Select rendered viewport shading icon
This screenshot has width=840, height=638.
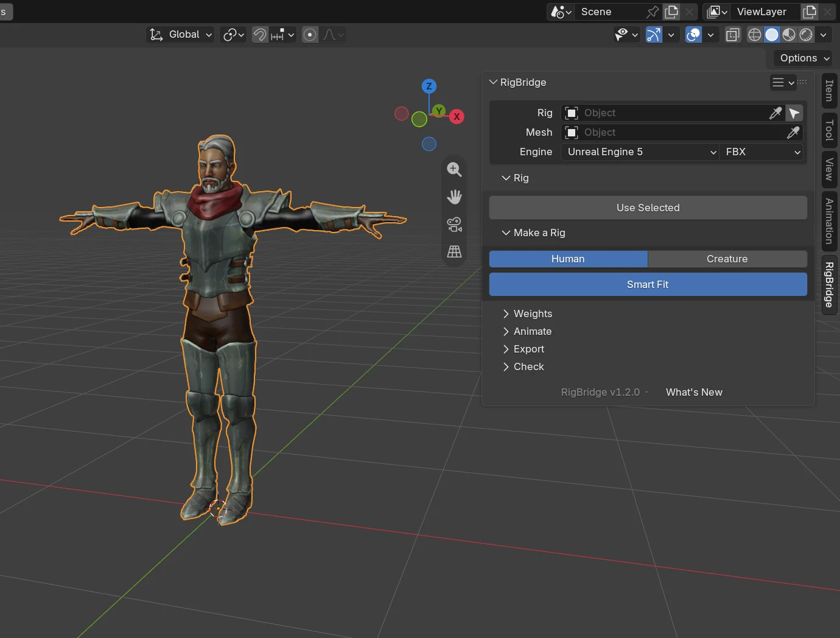(806, 35)
